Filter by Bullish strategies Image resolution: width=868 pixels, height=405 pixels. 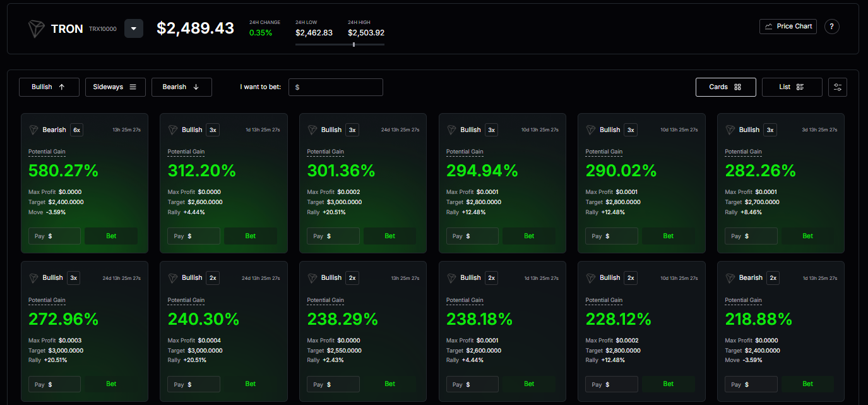49,87
